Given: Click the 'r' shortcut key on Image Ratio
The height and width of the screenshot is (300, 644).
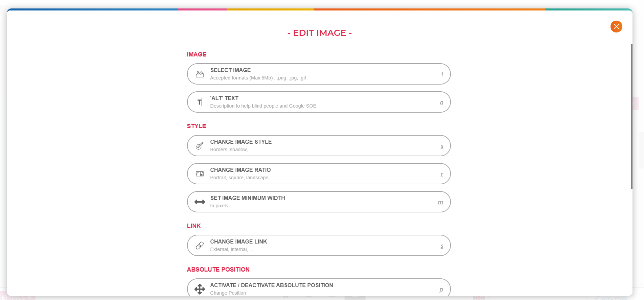Looking at the screenshot, I should pyautogui.click(x=442, y=175).
